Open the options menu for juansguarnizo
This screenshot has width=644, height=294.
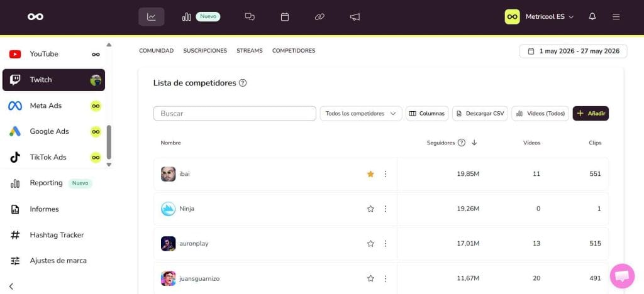[386, 278]
